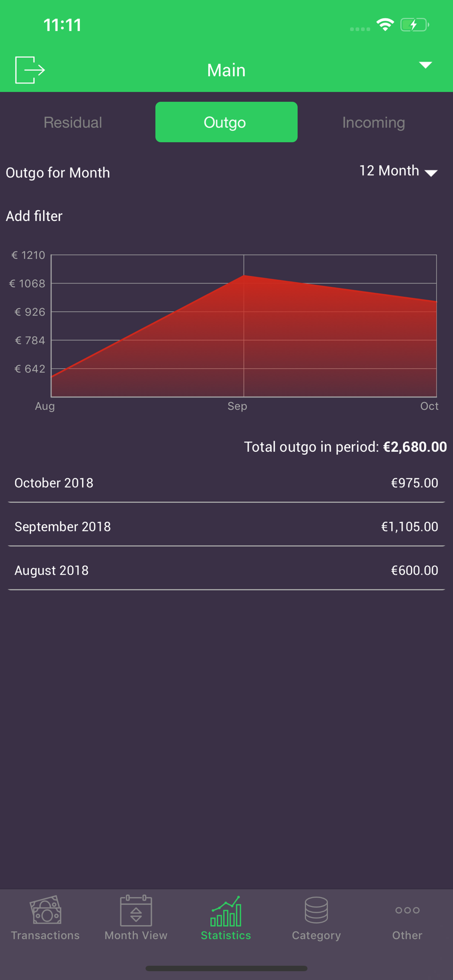Tap the Add filter link
This screenshot has height=980, width=453.
pyautogui.click(x=34, y=216)
